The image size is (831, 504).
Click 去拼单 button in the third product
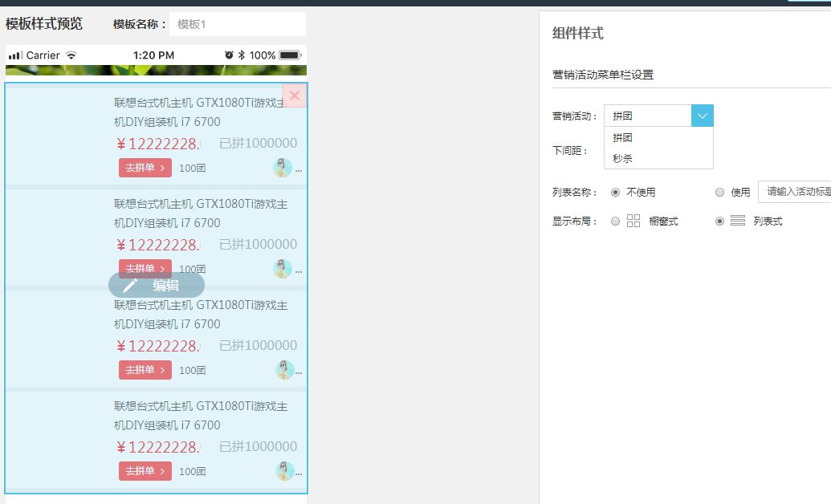click(145, 370)
